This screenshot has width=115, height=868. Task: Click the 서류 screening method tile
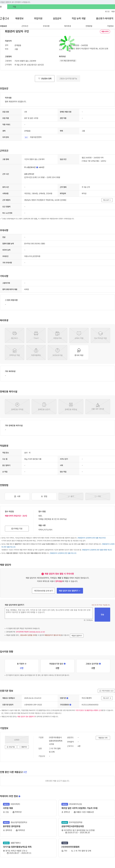pos(17,496)
